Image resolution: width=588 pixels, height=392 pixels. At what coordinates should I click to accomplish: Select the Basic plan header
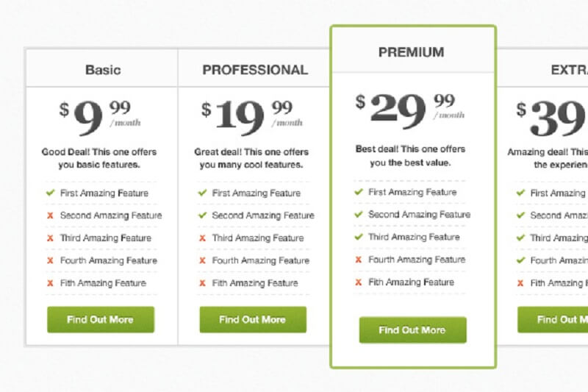coord(103,70)
